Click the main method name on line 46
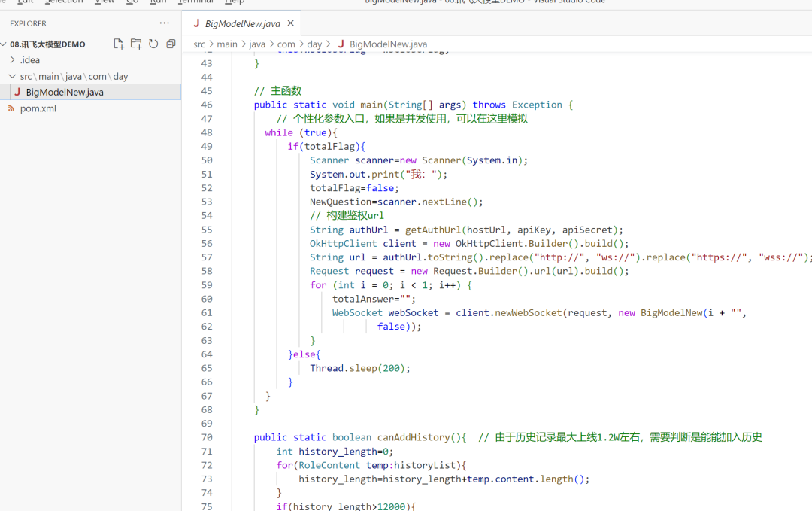The height and width of the screenshot is (511, 812). (x=371, y=105)
